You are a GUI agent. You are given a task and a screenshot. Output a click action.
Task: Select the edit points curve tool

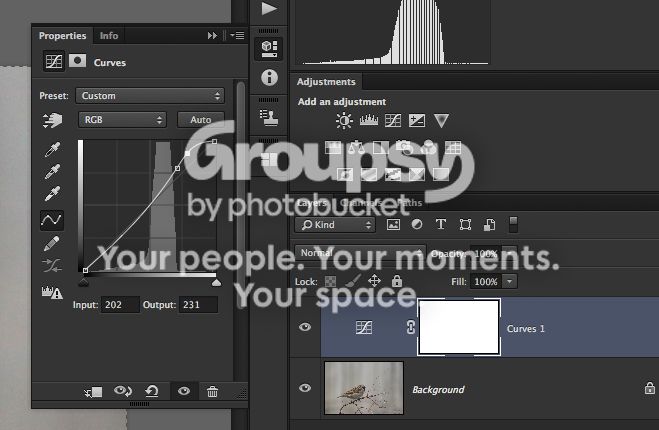52,220
